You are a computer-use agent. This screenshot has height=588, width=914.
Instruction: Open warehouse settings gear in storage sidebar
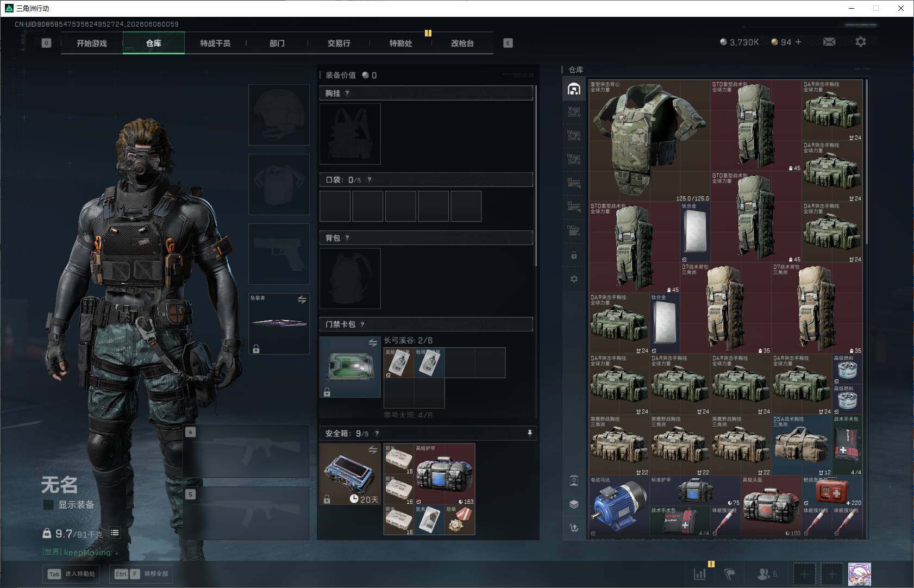tap(574, 279)
